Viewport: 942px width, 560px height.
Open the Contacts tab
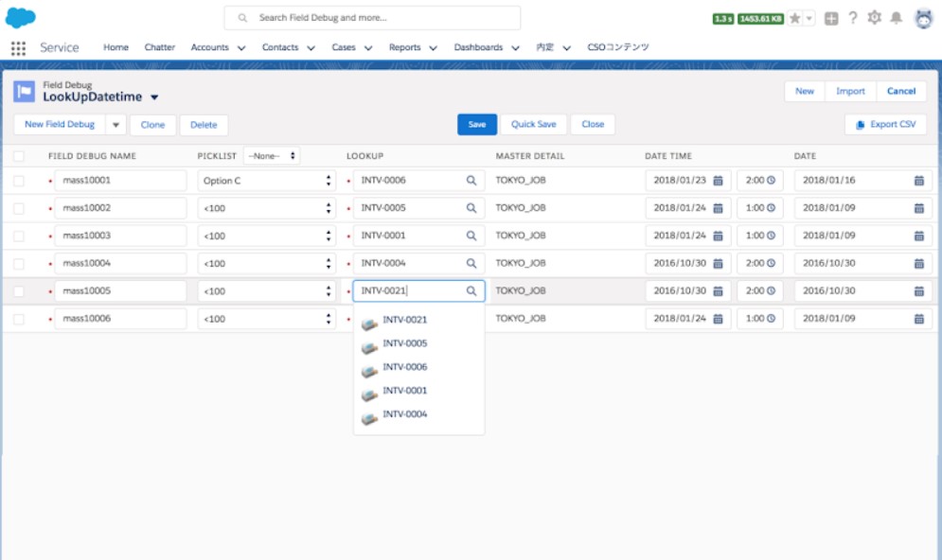click(x=280, y=46)
